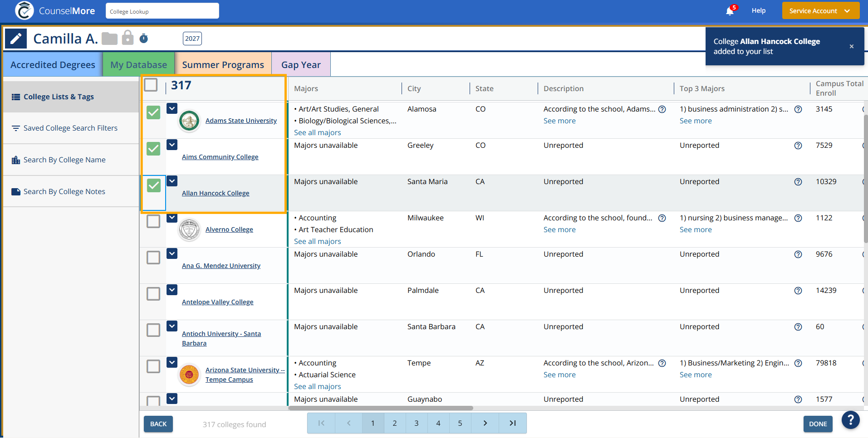Click the round help question button
Viewport: 868px width, 438px height.
click(851, 420)
